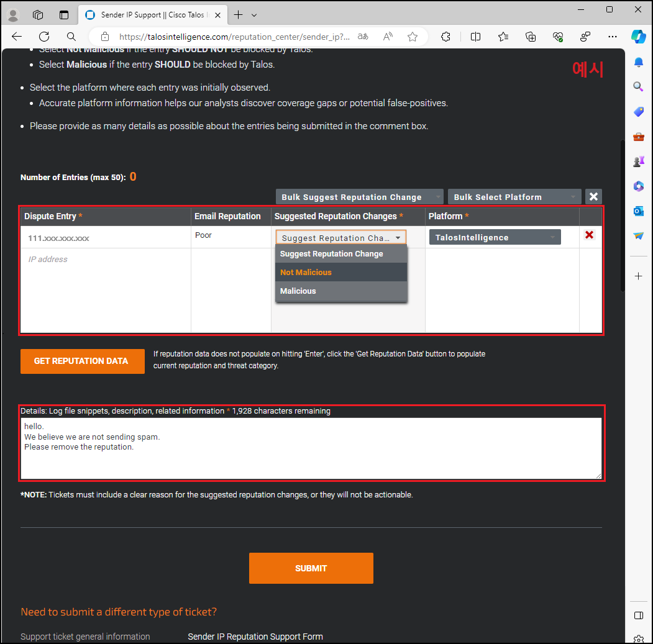Switch to Sender IP Support tab

(x=152, y=15)
